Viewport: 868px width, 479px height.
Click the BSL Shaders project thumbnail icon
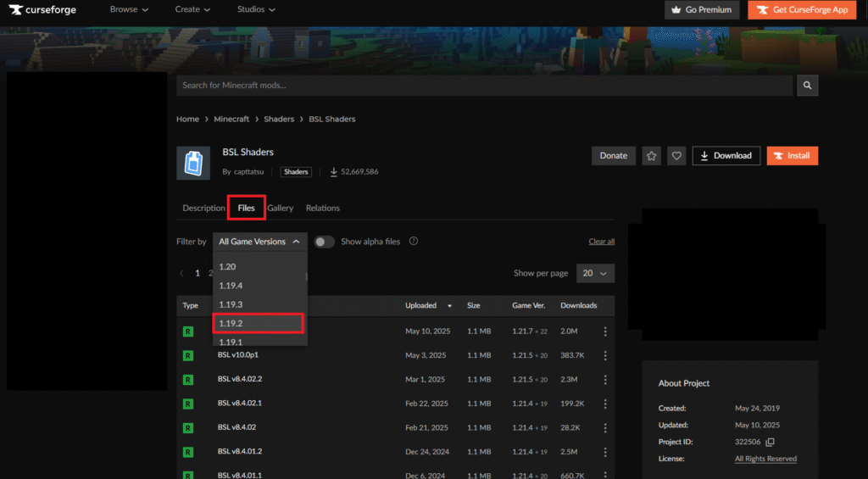193,163
